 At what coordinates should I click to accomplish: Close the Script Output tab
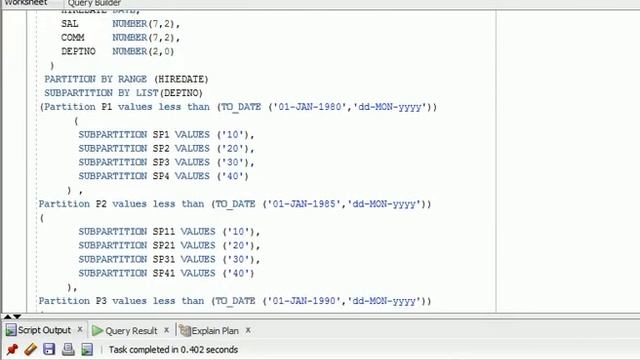(80, 329)
